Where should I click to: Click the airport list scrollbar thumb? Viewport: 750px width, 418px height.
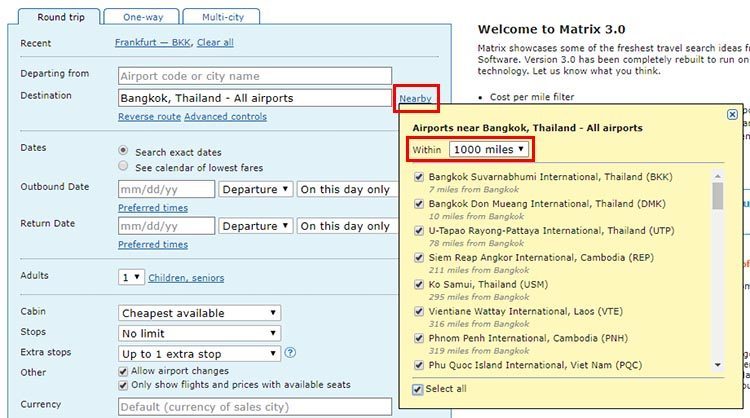click(x=717, y=196)
